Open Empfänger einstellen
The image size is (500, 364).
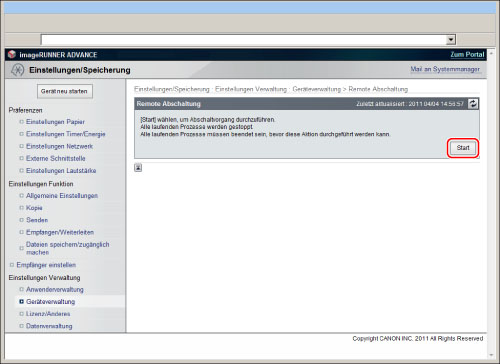46,265
